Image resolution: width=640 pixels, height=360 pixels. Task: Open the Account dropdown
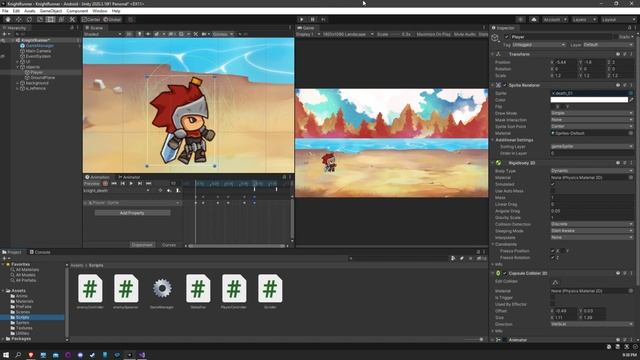click(554, 20)
